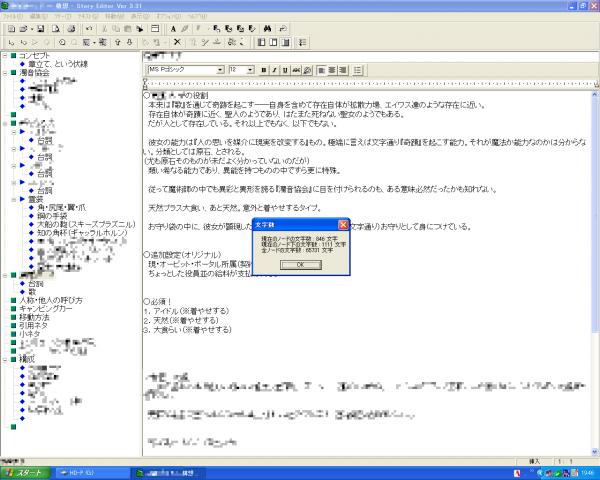Viewport: 600px width, 480px height.
Task: Open the font size 12 dropdown
Action: [250, 70]
